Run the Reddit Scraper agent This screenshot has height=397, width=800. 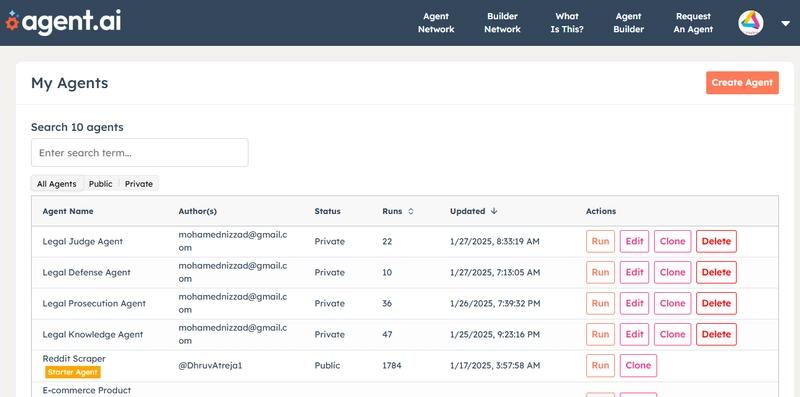(x=601, y=365)
